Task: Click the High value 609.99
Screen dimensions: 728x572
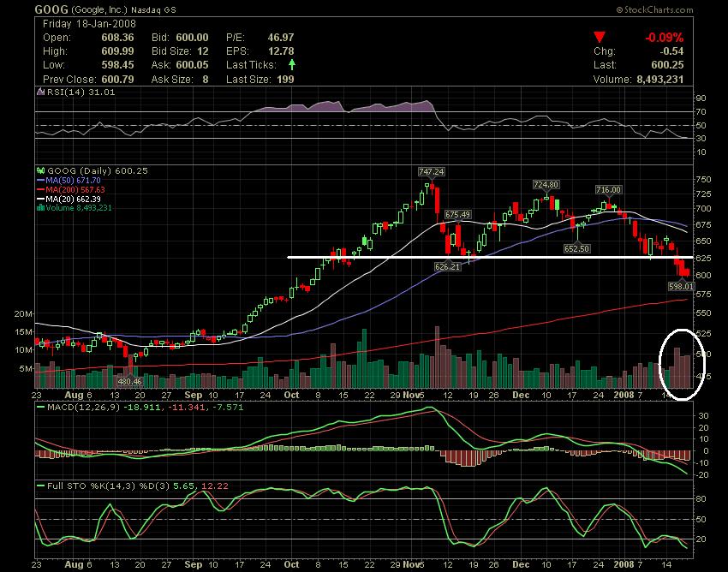Action: 117,51
